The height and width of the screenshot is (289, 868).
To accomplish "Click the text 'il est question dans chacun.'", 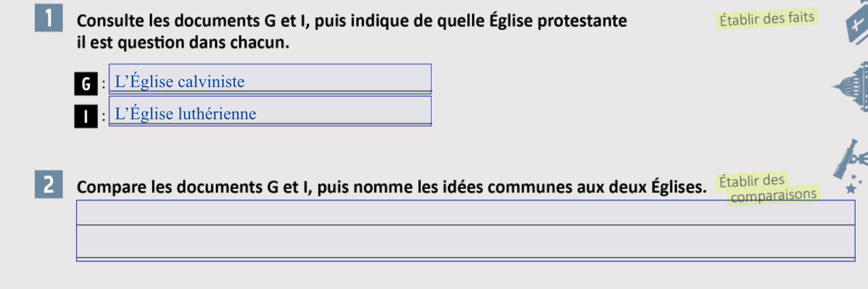I will (183, 43).
